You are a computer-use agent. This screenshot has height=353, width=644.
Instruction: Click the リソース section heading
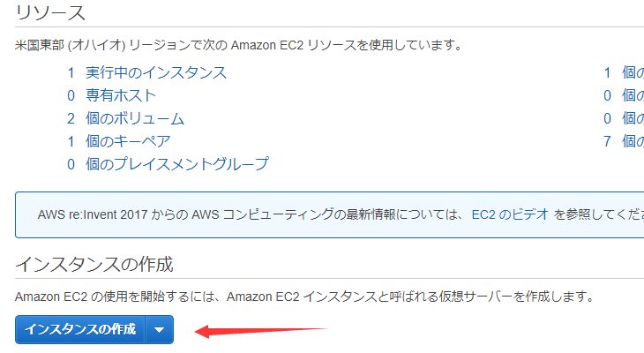click(x=50, y=13)
